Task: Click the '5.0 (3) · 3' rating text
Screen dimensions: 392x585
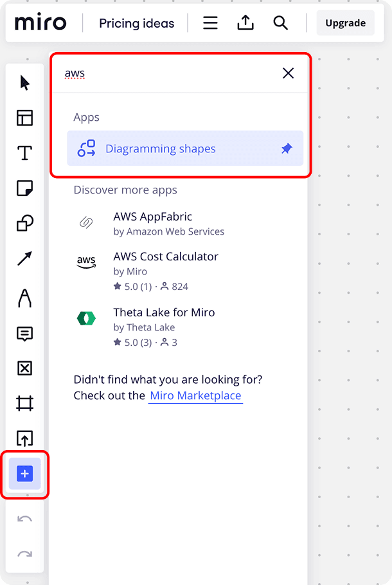Action: [x=145, y=343]
